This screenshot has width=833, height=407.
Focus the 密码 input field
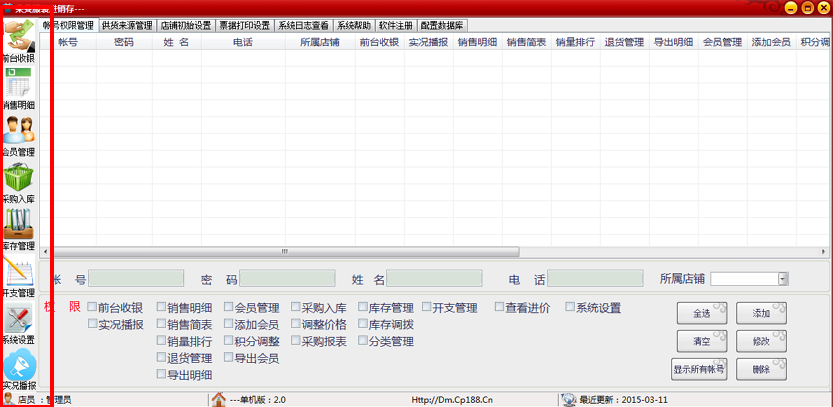point(287,278)
